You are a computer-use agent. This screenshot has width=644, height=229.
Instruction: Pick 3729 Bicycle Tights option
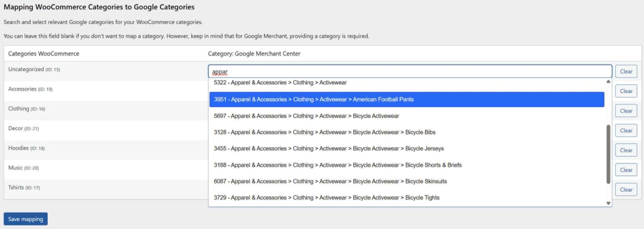(x=407, y=198)
